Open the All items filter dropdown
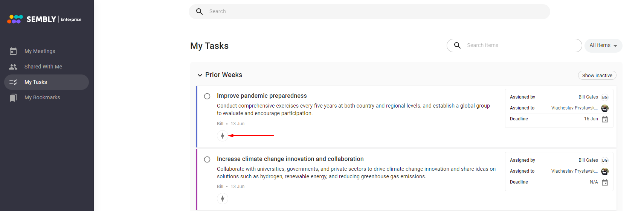This screenshot has width=644, height=211. (x=603, y=46)
